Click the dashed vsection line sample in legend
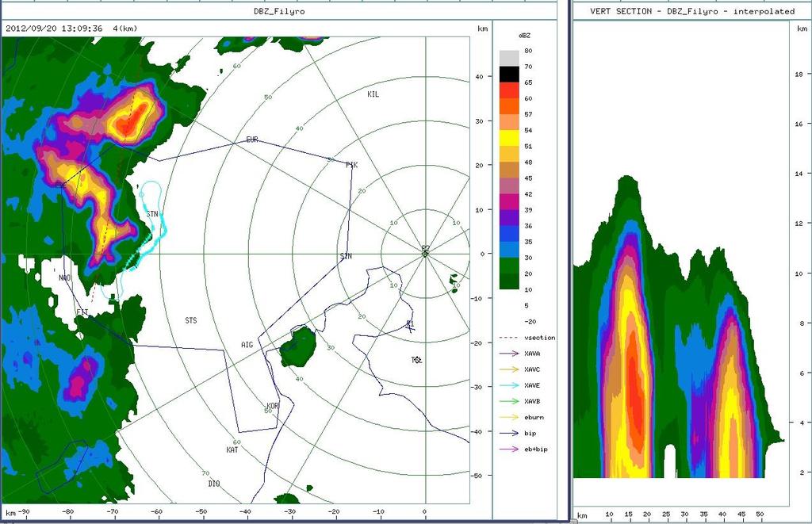The width and height of the screenshot is (812, 524). click(509, 338)
